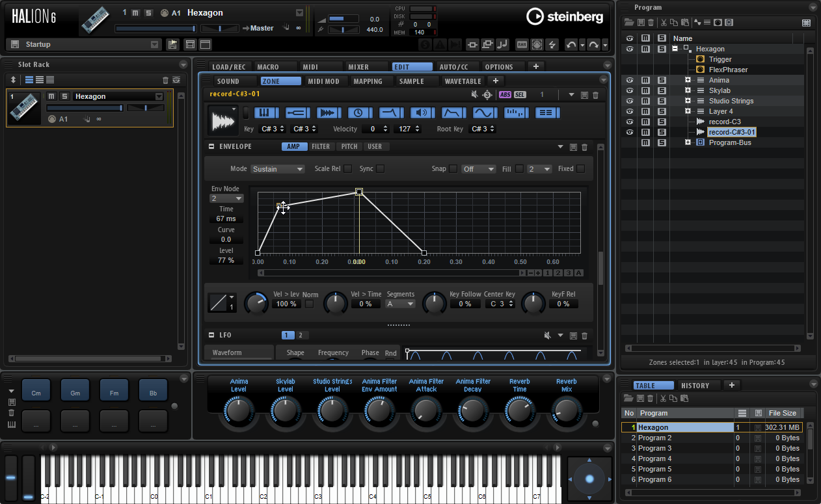Click the Reverb Mix knob
The height and width of the screenshot is (504, 821).
(566, 411)
